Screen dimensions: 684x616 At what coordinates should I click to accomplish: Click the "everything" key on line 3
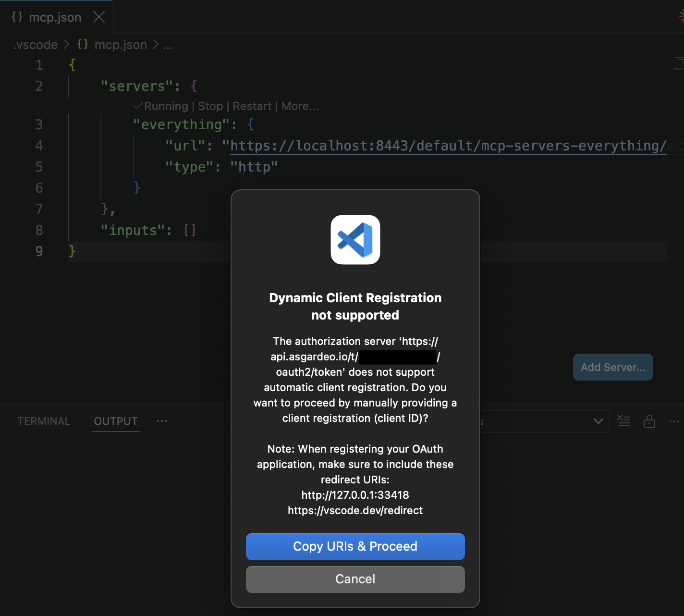click(181, 124)
